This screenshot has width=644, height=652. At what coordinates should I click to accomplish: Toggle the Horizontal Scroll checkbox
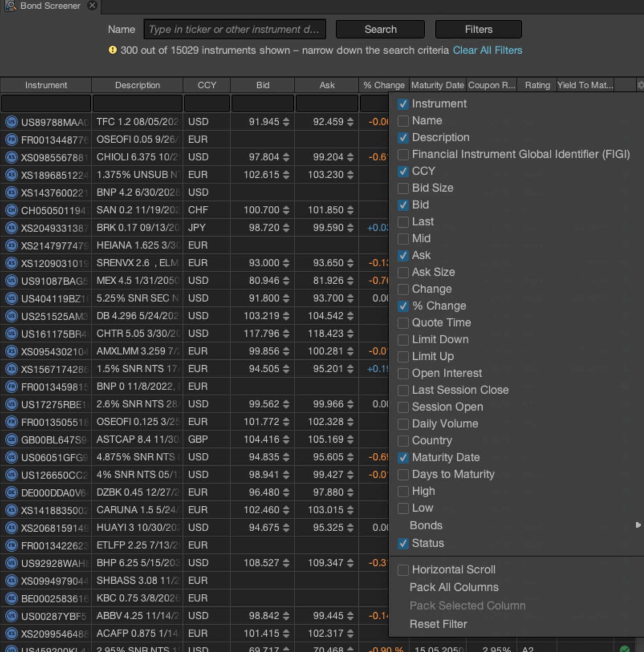tap(403, 570)
